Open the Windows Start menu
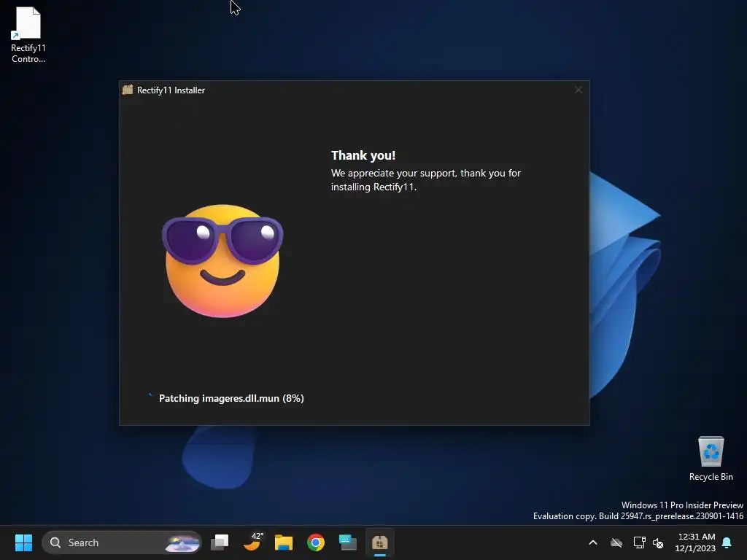Screen dimensions: 747x560 tap(23, 542)
